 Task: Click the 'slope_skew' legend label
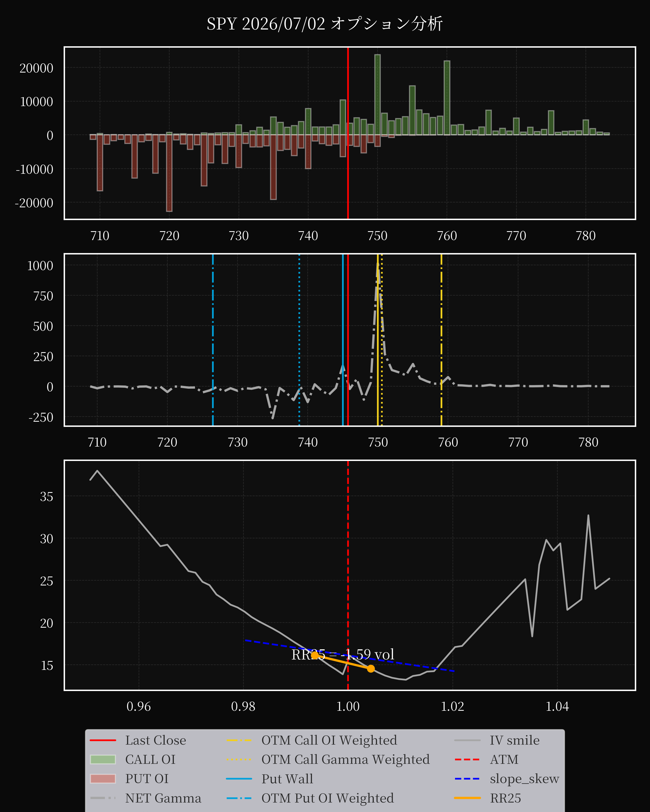pyautogui.click(x=524, y=779)
